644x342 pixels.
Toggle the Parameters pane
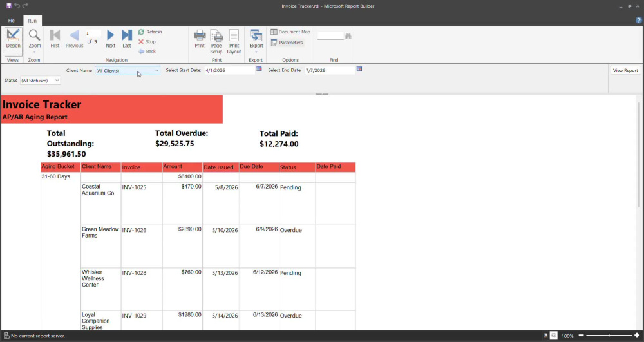287,43
